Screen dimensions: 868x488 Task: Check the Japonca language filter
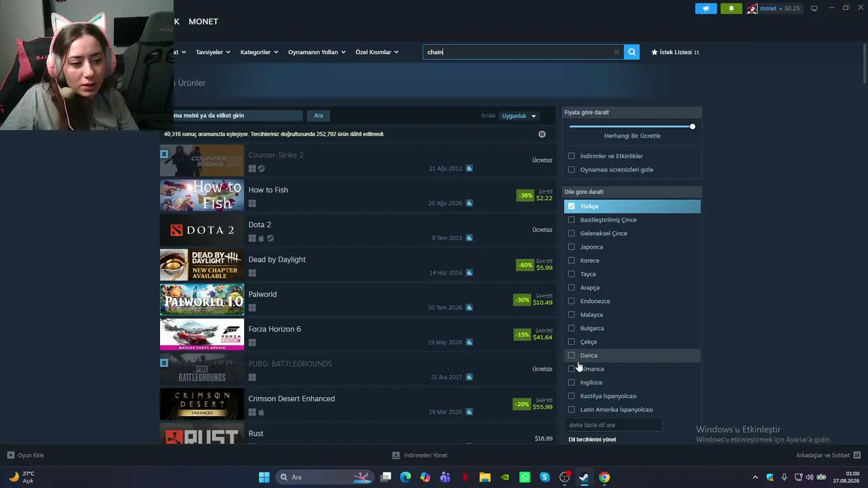point(571,247)
